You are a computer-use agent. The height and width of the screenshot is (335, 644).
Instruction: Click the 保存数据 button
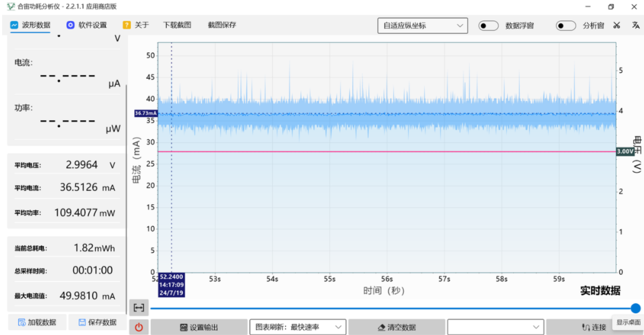pos(97,322)
